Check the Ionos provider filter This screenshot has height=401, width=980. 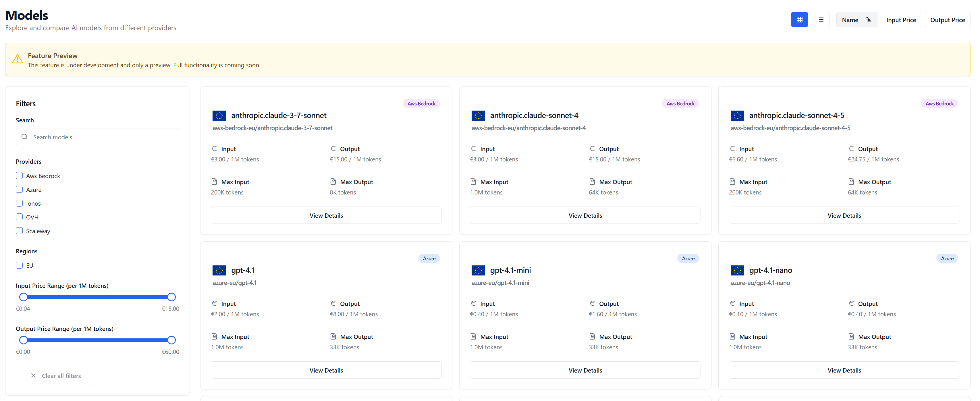[20, 203]
